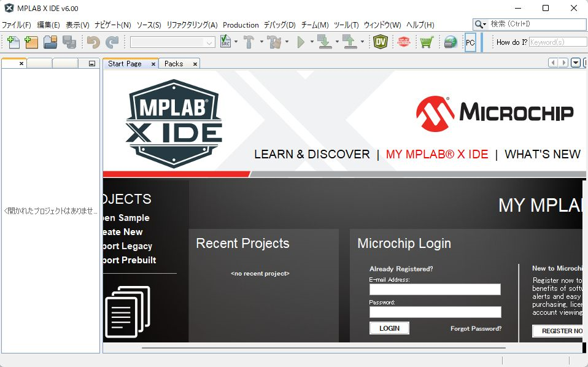Screen dimensions: 588x367
Task: Open the ツール(T) menu
Action: point(346,25)
